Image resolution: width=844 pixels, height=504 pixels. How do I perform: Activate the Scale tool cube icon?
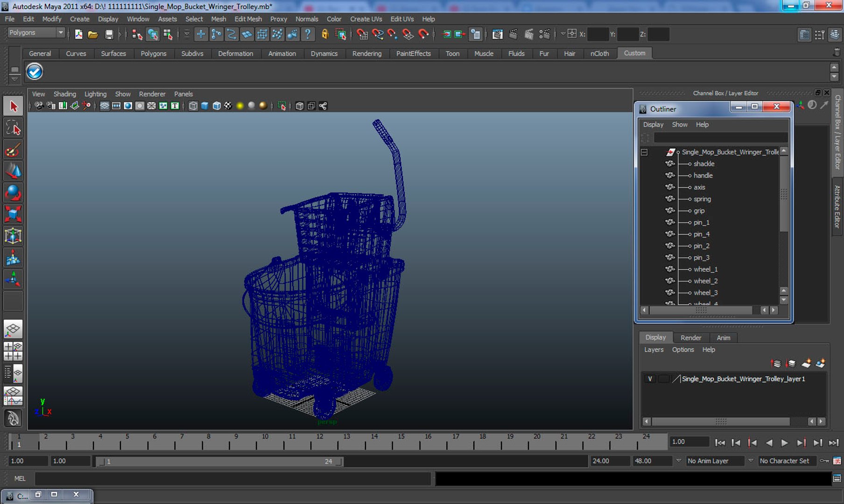tap(13, 214)
